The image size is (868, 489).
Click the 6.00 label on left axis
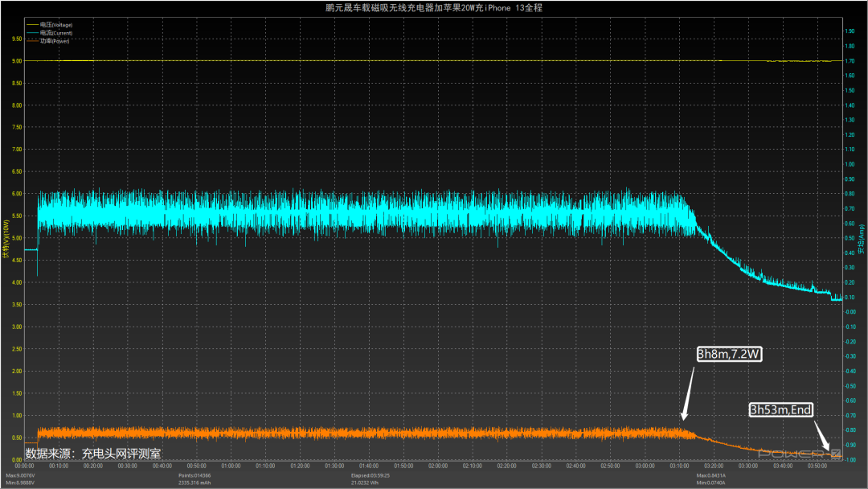click(x=17, y=194)
